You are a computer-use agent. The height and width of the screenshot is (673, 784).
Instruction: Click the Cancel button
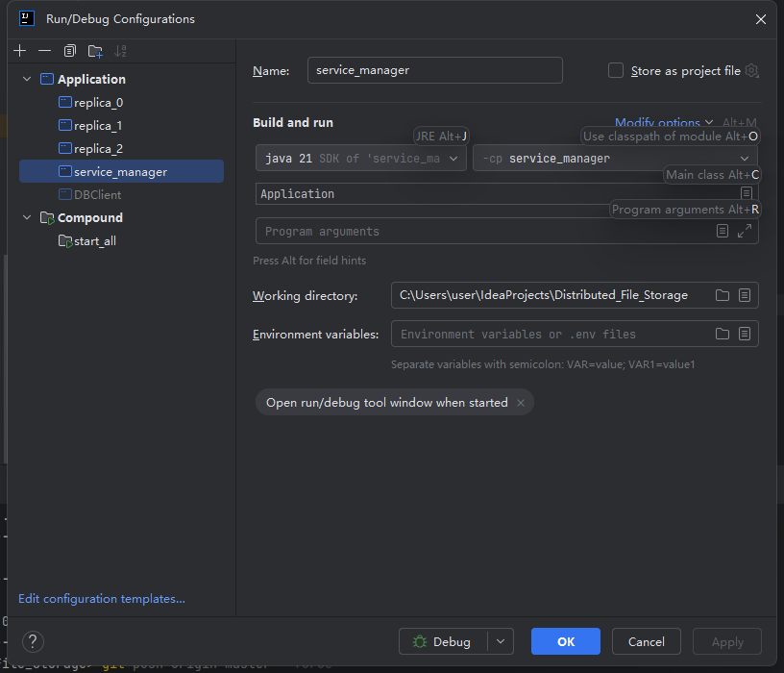(646, 641)
